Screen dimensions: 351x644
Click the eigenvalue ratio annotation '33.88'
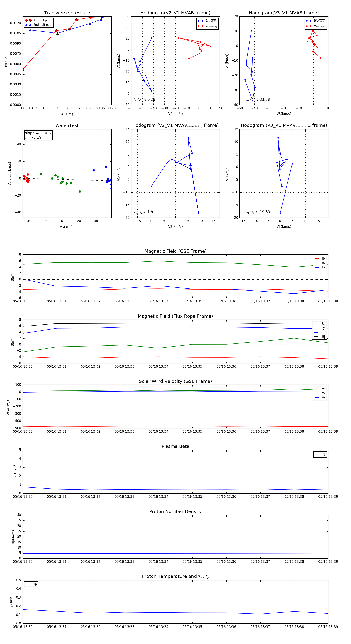[x=258, y=100]
